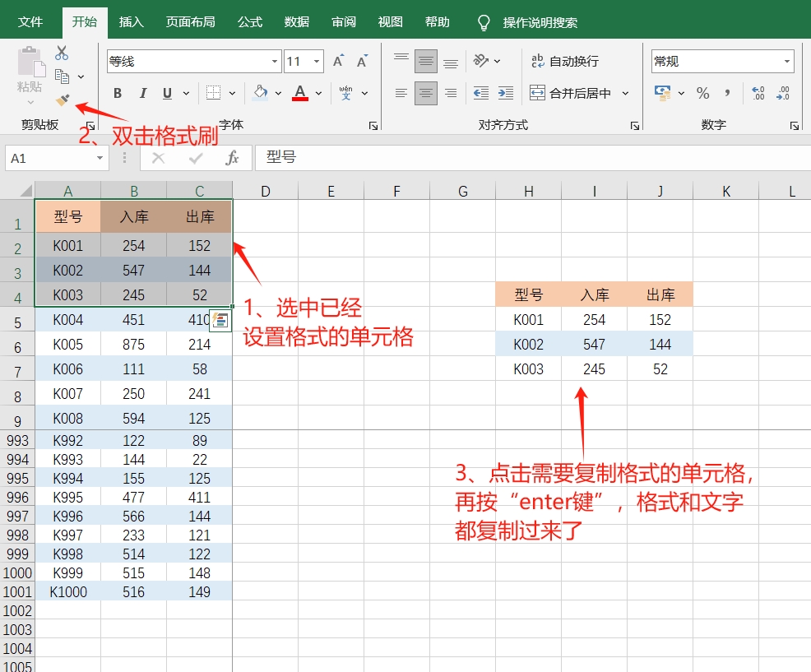The height and width of the screenshot is (672, 811).
Task: Open the 数据 ribbon tab
Action: click(296, 21)
